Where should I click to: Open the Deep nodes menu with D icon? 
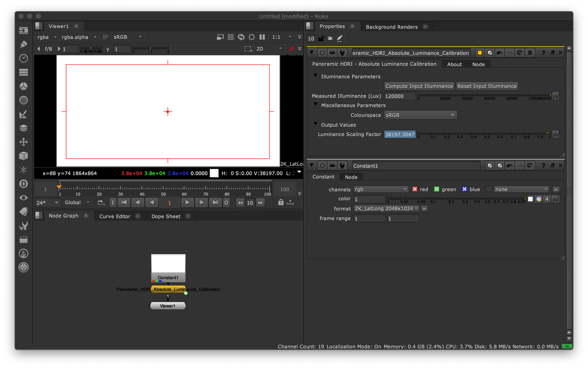(23, 184)
